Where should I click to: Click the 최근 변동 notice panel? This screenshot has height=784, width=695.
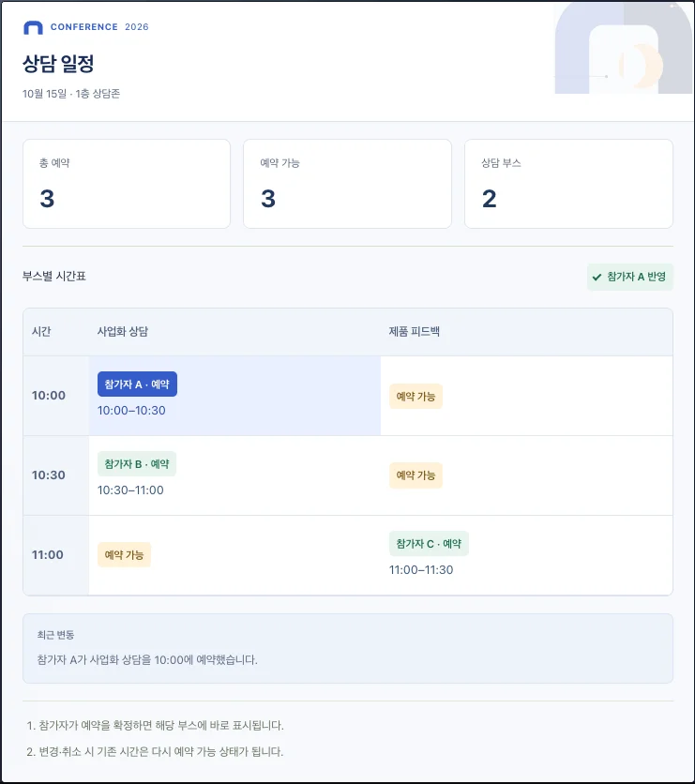pyautogui.click(x=347, y=649)
